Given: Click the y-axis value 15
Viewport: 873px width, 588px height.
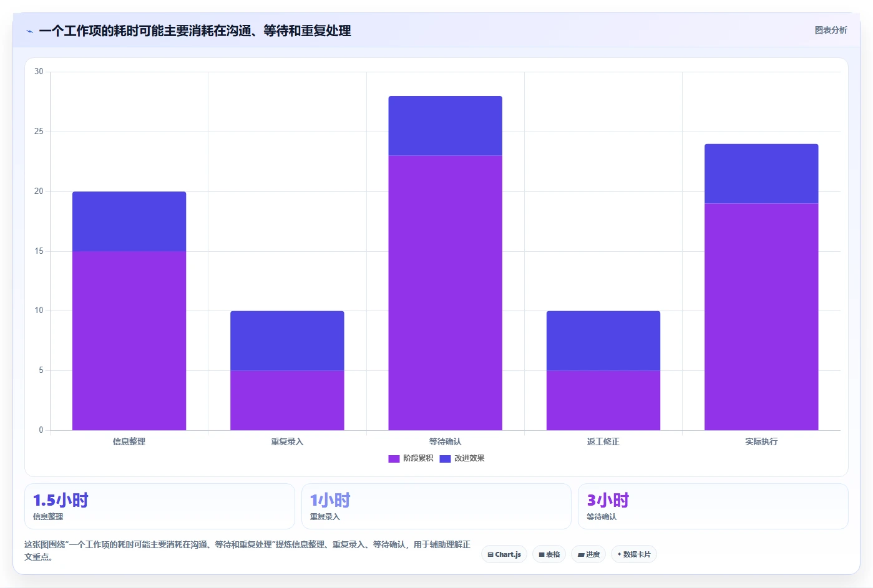Looking at the screenshot, I should pos(39,251).
